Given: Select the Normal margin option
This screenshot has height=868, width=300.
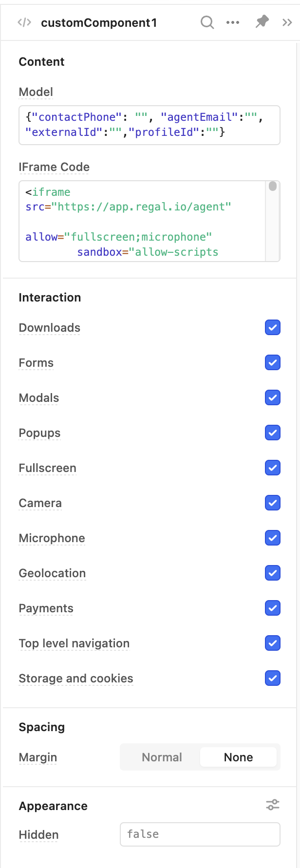Looking at the screenshot, I should click(x=162, y=757).
